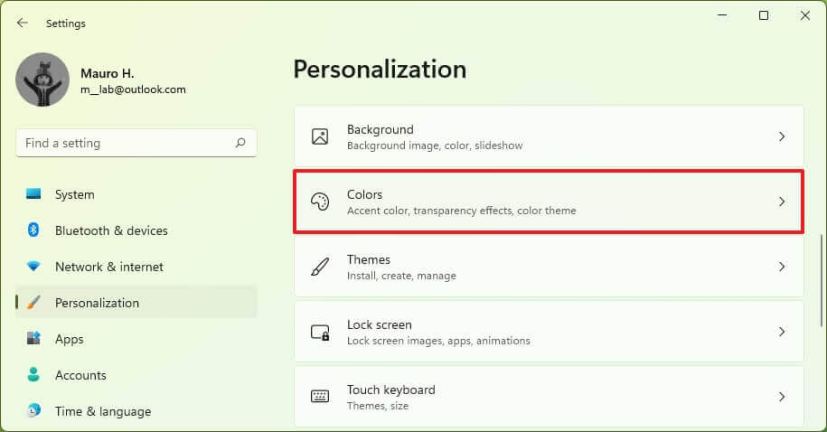Click the Touch keyboard icon
Image resolution: width=827 pixels, height=432 pixels.
click(320, 397)
